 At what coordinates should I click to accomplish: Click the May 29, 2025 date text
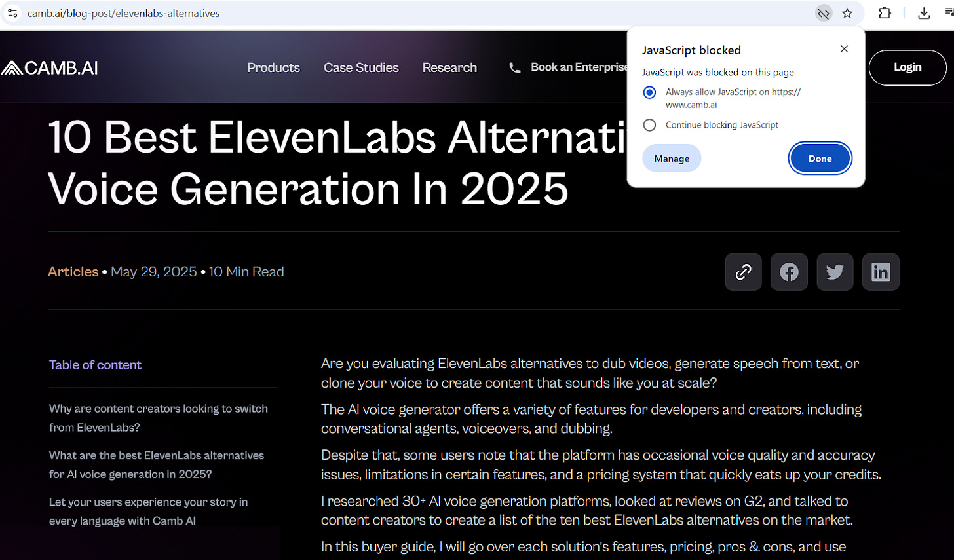tap(154, 272)
